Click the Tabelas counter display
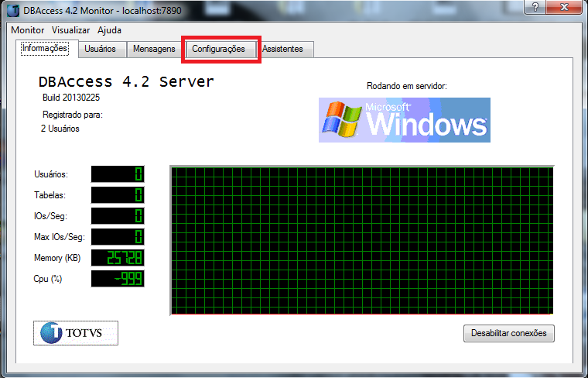Screen dimensions: 588x378 click(118, 195)
